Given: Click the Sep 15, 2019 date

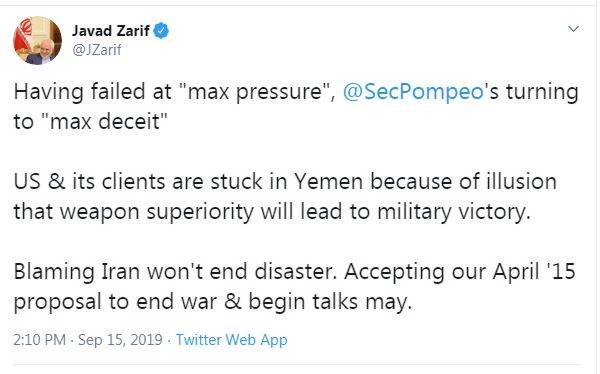Looking at the screenshot, I should pos(120,340).
